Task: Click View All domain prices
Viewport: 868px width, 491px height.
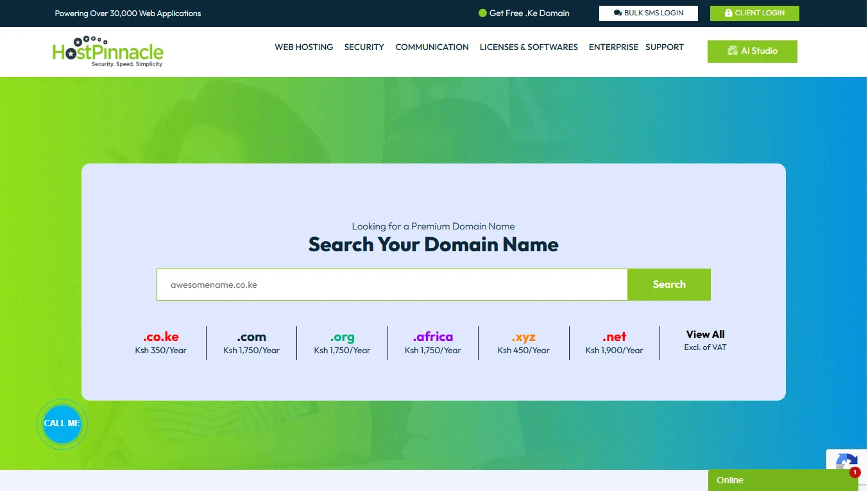Action: pos(705,335)
